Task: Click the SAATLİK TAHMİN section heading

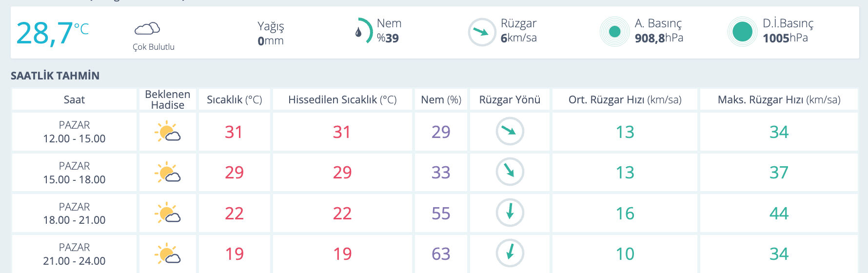Action: coord(55,76)
